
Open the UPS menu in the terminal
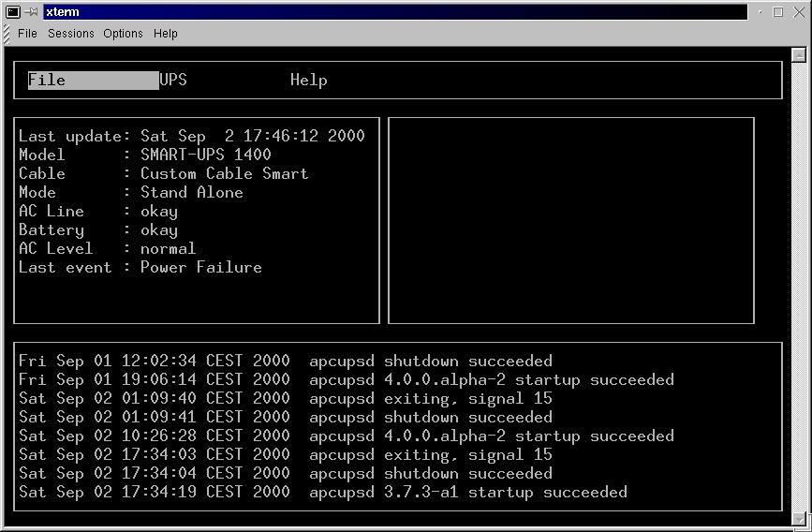tap(173, 81)
